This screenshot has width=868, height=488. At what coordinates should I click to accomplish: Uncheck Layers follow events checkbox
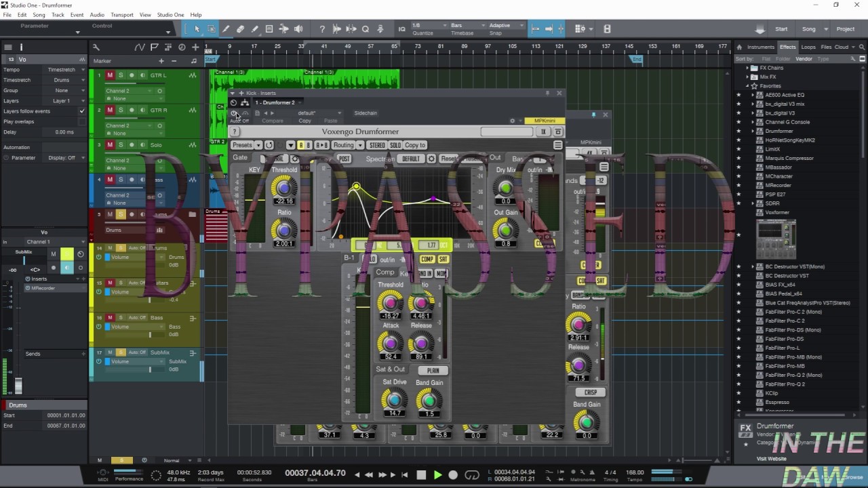tap(82, 111)
